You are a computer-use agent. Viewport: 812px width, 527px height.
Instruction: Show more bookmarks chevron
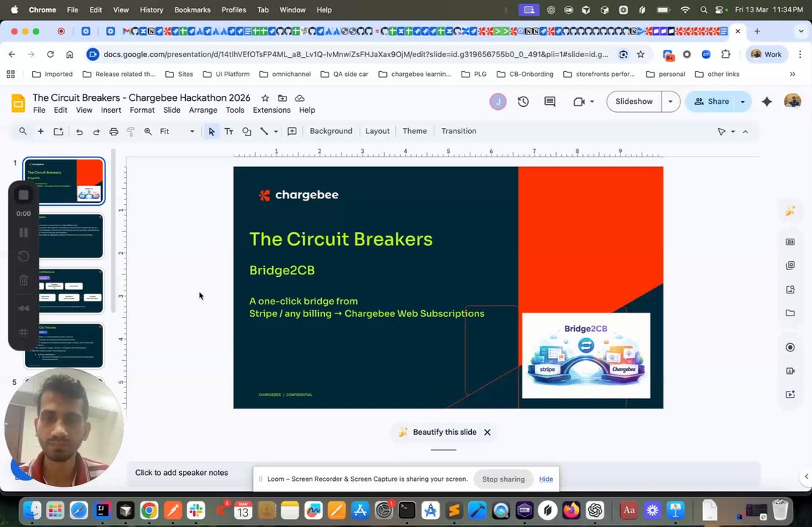792,74
